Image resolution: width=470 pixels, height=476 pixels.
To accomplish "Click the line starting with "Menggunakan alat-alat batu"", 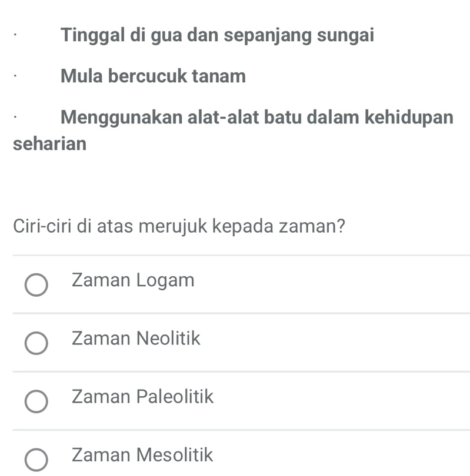I will pos(256,116).
